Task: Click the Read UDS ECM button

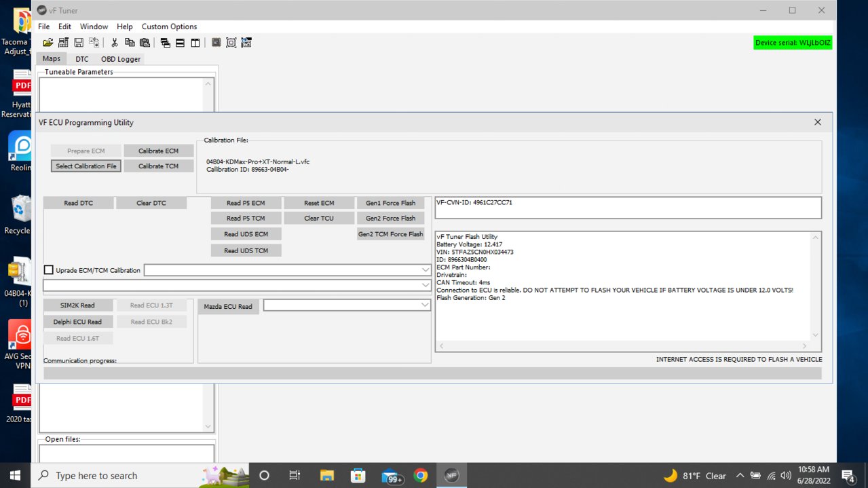Action: tap(246, 234)
